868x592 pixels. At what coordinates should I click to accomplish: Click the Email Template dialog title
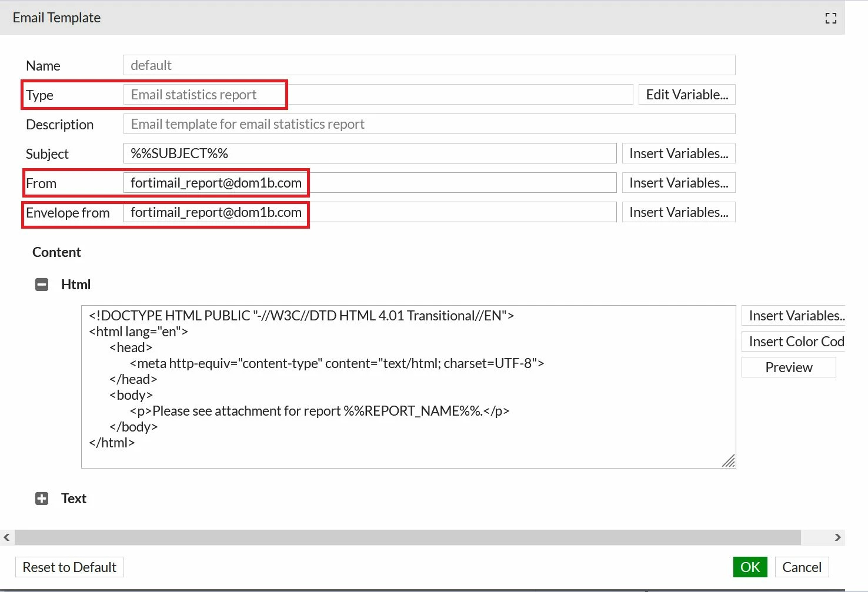point(56,18)
